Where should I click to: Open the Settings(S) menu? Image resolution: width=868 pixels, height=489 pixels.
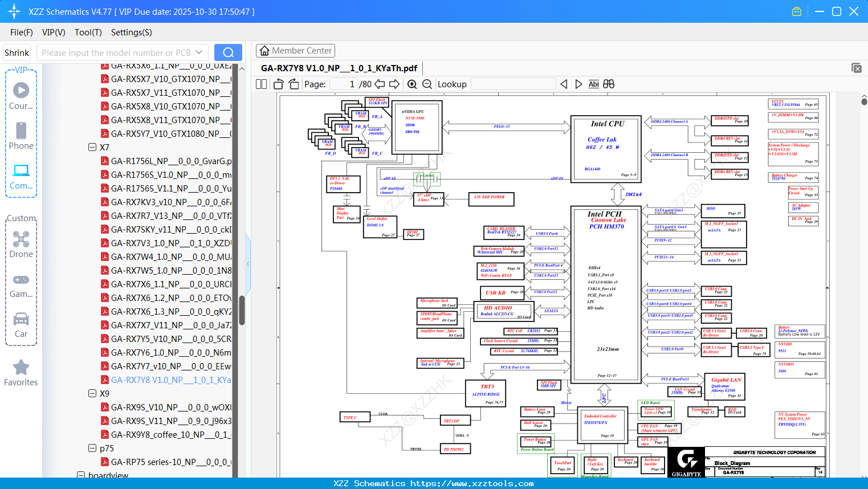coord(132,32)
